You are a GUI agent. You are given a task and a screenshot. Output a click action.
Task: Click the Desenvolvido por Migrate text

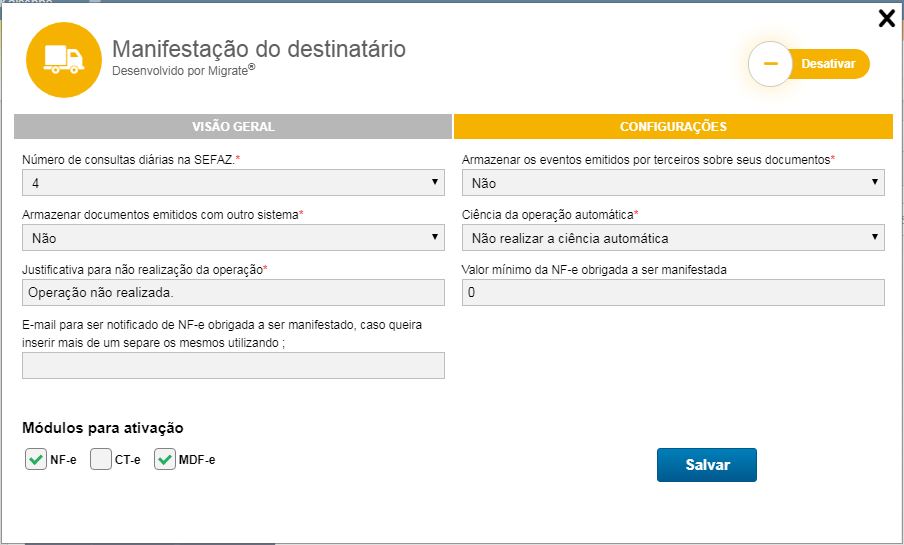tap(184, 71)
